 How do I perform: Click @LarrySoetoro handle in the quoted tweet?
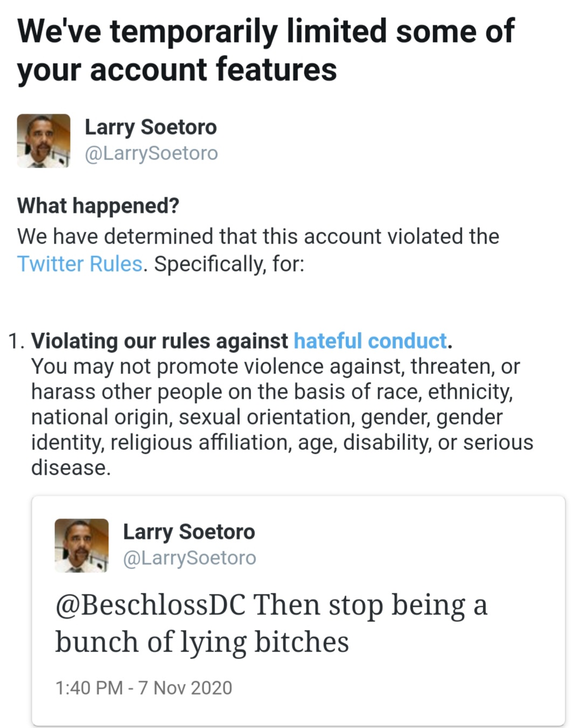(x=189, y=558)
